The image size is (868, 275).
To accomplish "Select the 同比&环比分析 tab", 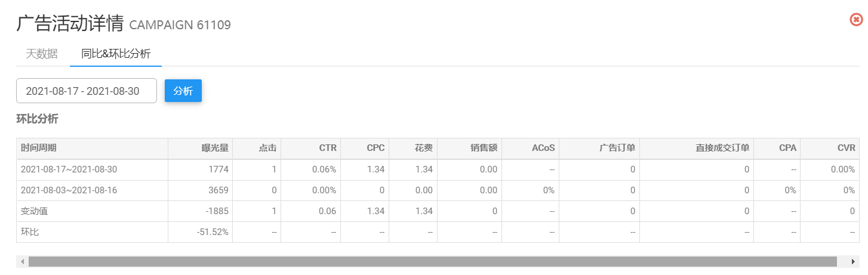I will click(x=116, y=54).
